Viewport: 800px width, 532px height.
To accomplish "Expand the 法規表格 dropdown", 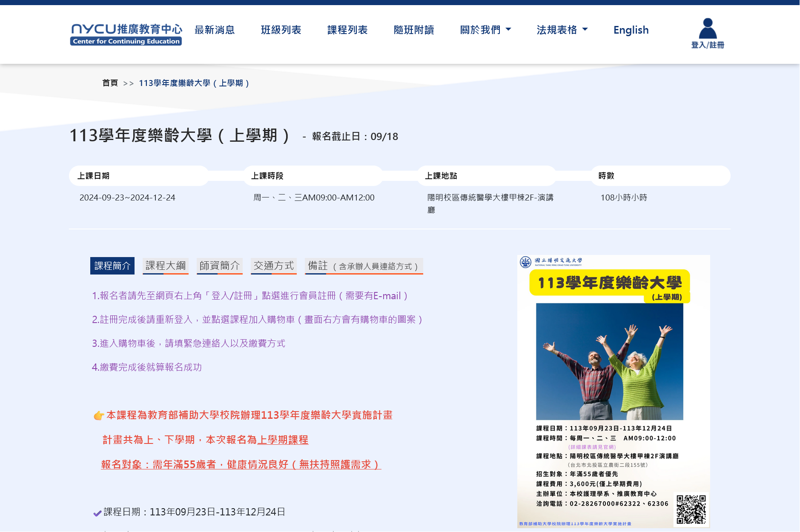I will [562, 30].
